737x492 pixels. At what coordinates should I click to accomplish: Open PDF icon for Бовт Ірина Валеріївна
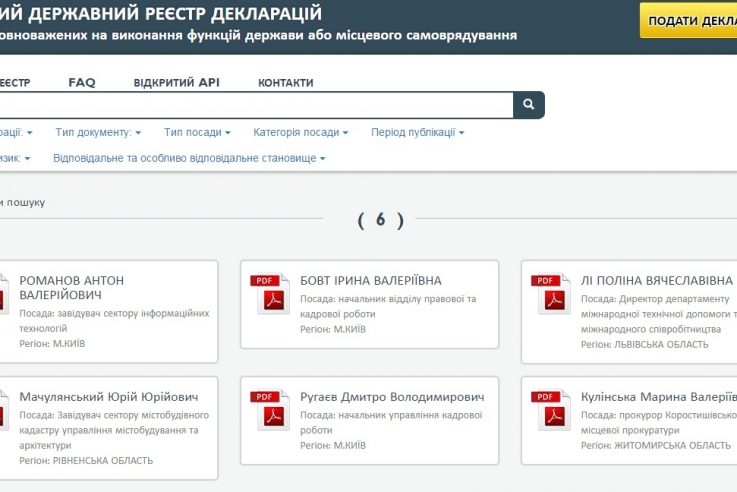270,293
